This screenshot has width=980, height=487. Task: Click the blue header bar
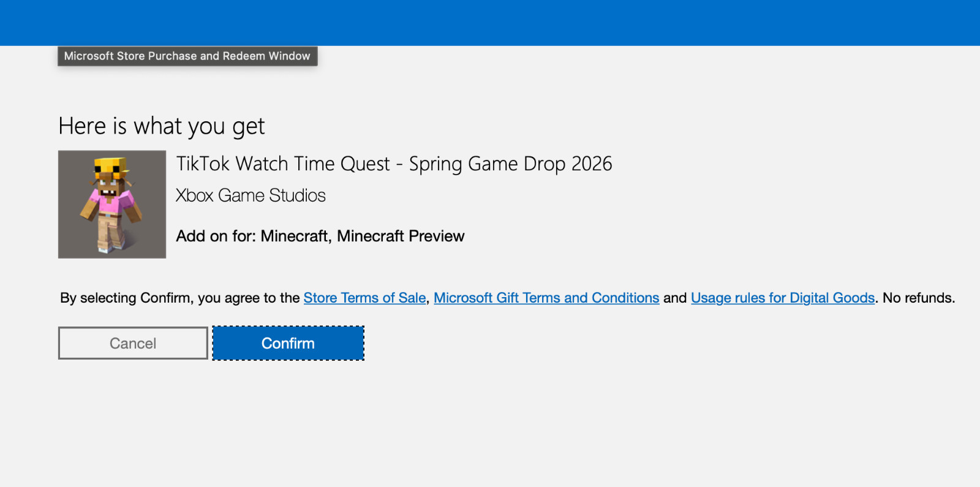coord(490,23)
